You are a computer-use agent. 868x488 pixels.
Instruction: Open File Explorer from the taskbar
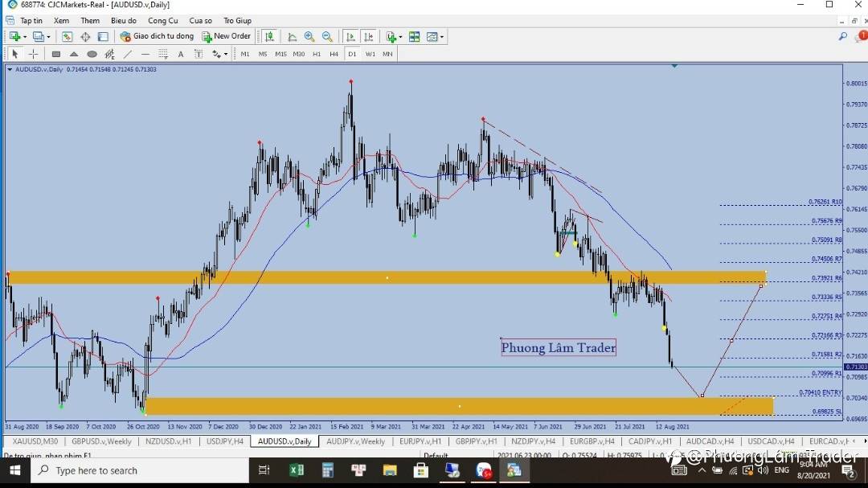point(390,470)
